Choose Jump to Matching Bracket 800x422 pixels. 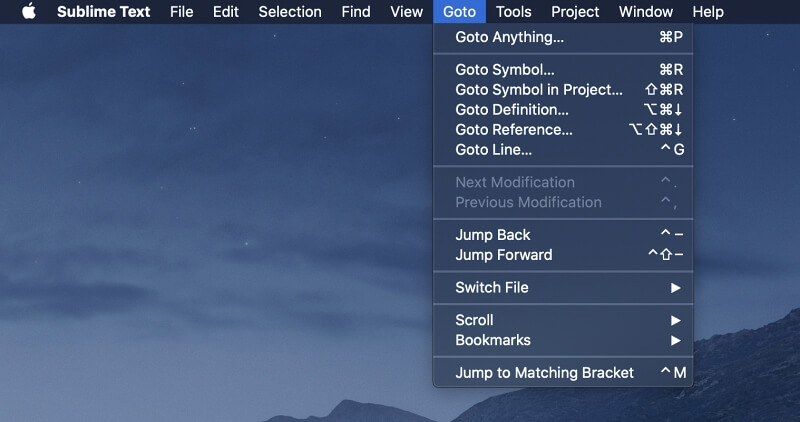563,373
